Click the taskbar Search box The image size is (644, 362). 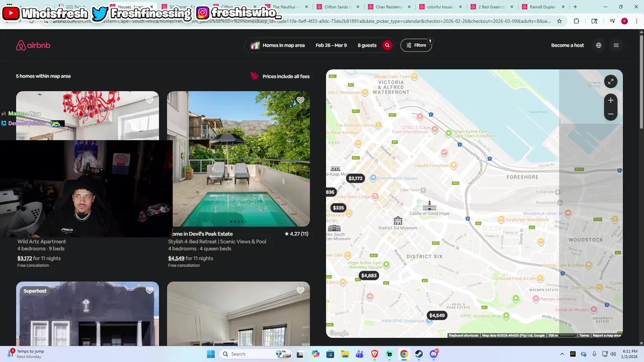tap(256, 354)
